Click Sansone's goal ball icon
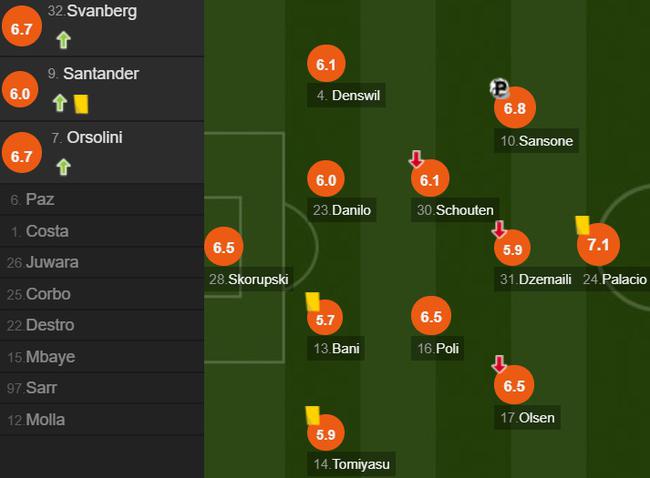This screenshot has height=478, width=650. pyautogui.click(x=499, y=89)
